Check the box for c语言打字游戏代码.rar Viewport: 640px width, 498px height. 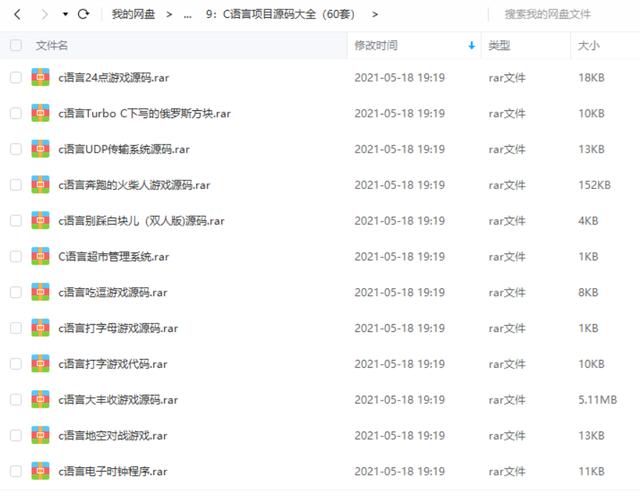tap(16, 364)
